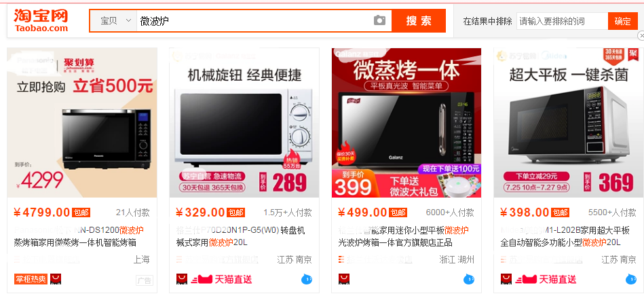Click the 确定 exclude button

click(x=623, y=21)
